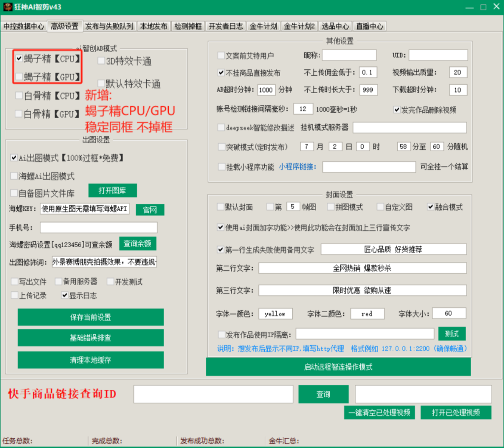The height and width of the screenshot is (448, 504).
Task: Enable 白骨精【CPU】 mode
Action: (19, 95)
